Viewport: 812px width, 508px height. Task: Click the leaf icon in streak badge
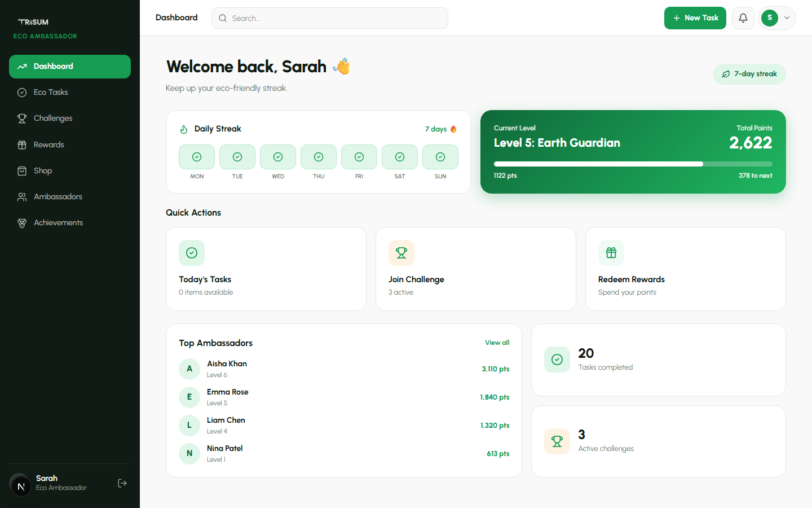click(x=726, y=74)
